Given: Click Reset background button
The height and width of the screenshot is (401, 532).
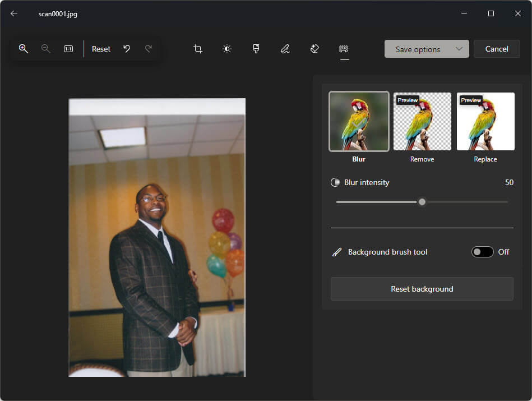Looking at the screenshot, I should click(x=422, y=289).
